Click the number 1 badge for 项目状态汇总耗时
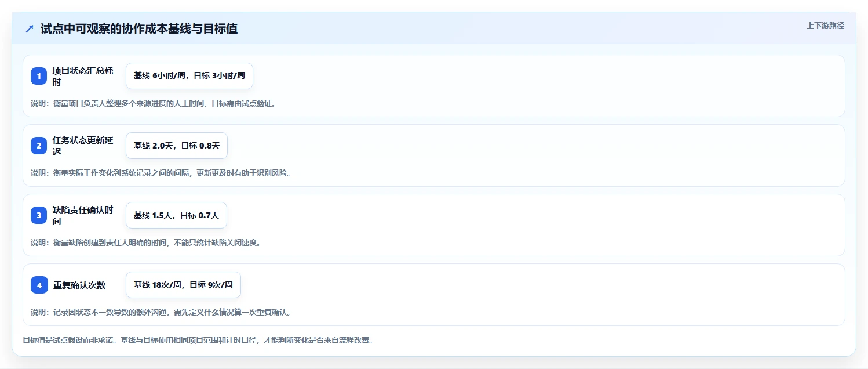 [39, 76]
